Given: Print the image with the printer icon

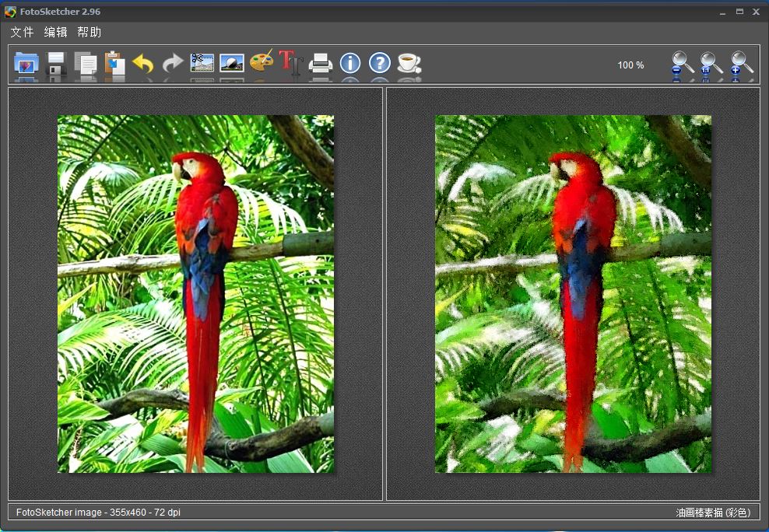Looking at the screenshot, I should (321, 63).
